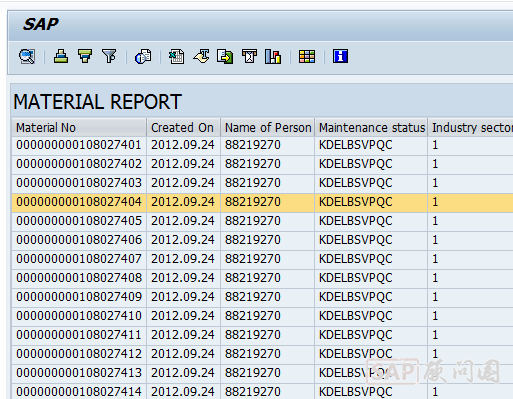Click the Industry sector column header
Image resolution: width=513 pixels, height=399 pixels.
click(x=470, y=128)
